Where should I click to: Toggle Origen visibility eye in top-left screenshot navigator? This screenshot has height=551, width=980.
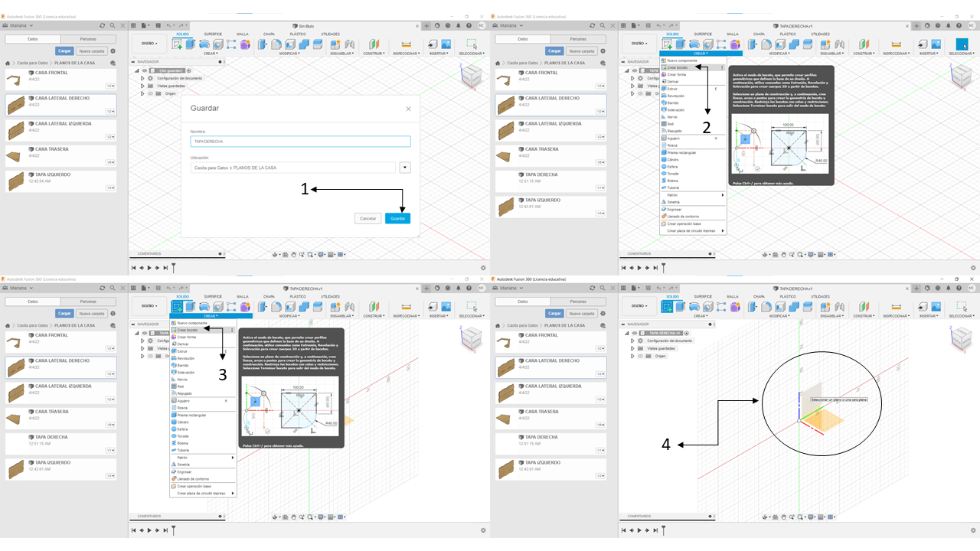tap(149, 93)
